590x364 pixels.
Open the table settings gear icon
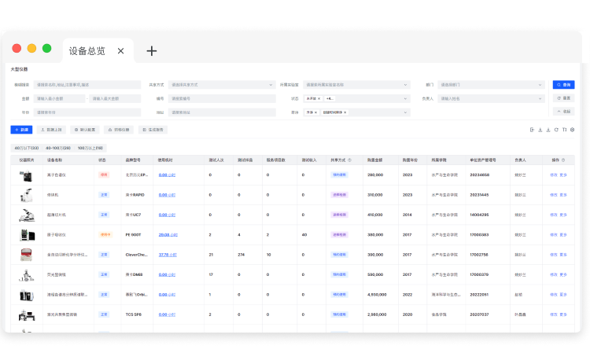point(572,130)
